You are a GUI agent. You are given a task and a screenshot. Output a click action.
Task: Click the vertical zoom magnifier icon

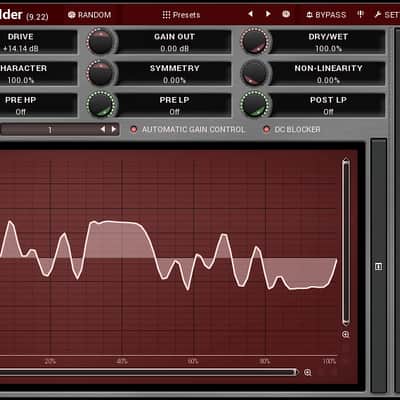click(x=346, y=334)
